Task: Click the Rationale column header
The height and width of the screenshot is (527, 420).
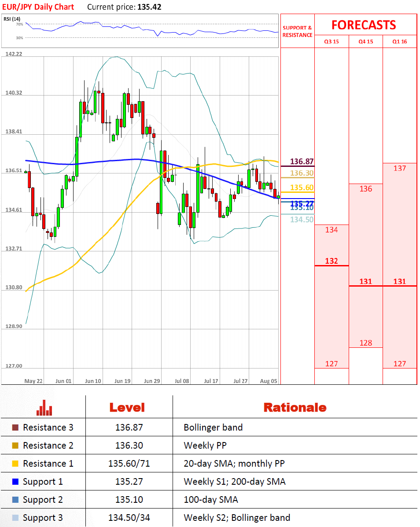Action: click(295, 408)
